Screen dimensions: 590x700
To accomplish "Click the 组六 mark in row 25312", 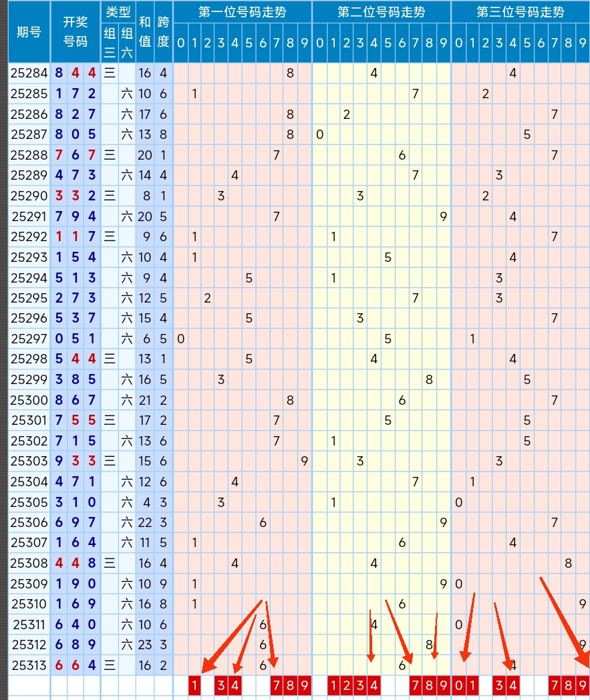I will 127,645.
